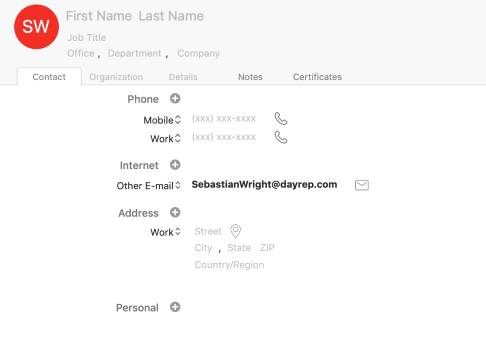Screen dimensions: 486x362
Task: Click the Mobile phone number field
Action: pos(224,119)
